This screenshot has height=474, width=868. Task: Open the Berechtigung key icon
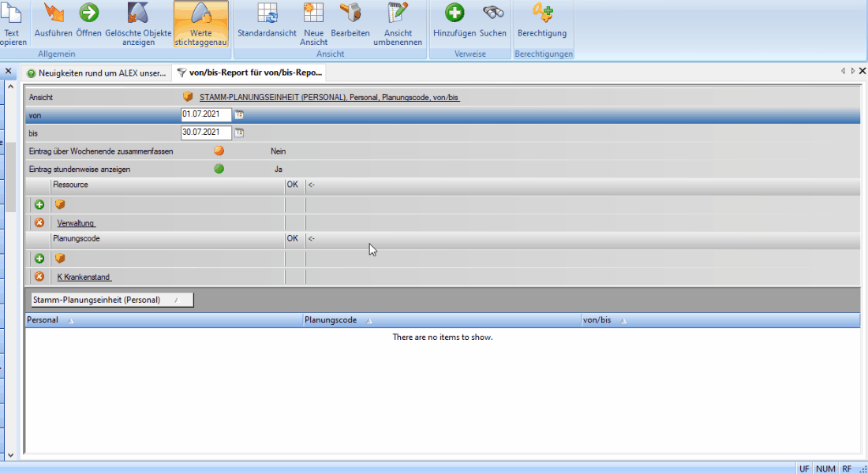coord(542,13)
